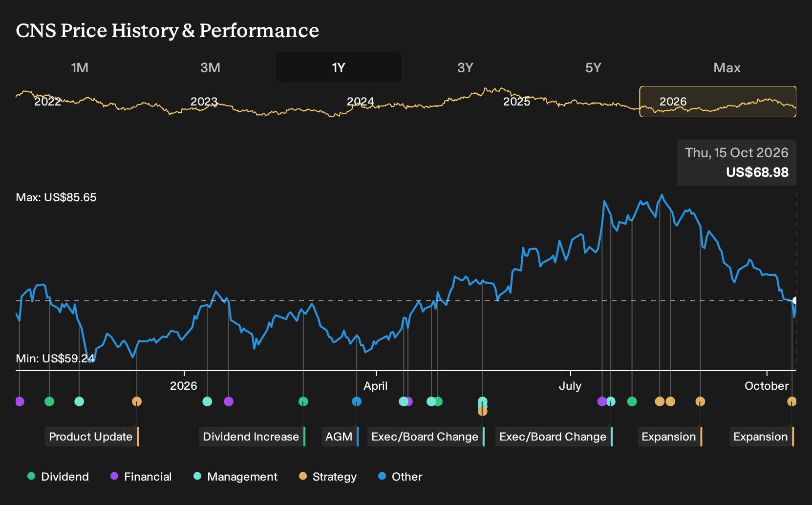
Task: Open the AGM event label
Action: pos(340,437)
